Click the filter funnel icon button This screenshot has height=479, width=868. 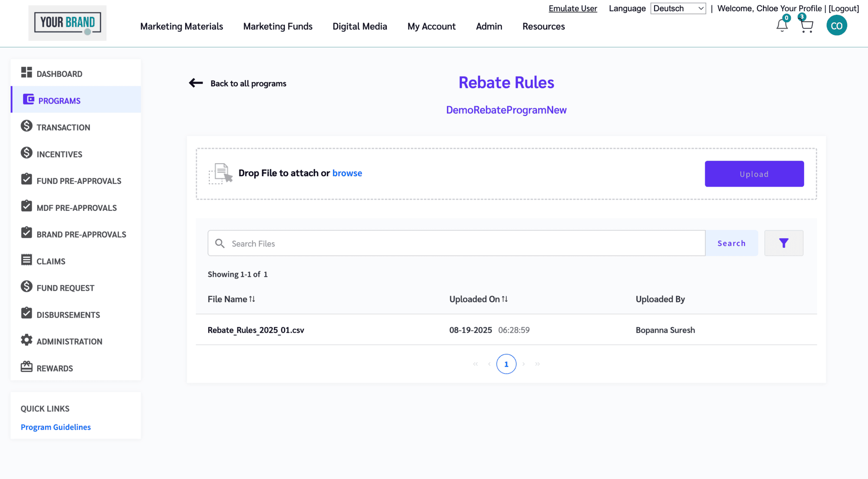pos(783,243)
